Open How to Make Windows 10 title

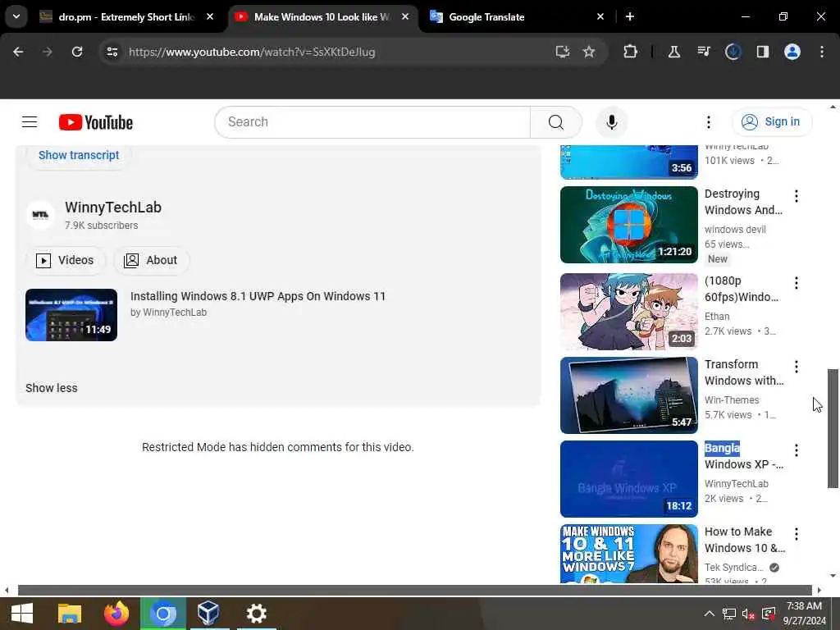[x=745, y=540]
